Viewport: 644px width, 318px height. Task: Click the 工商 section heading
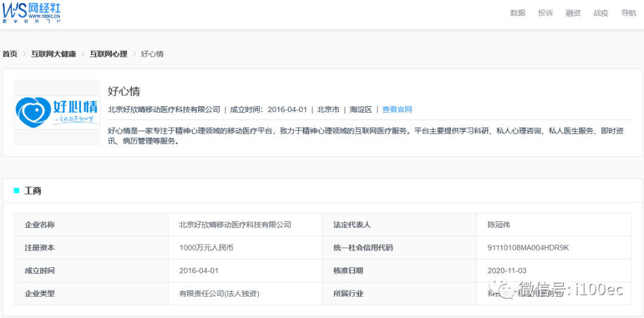(32, 191)
